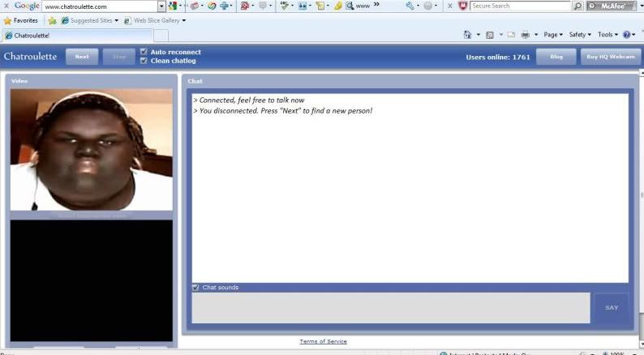Toggle the Chat sounds checkbox
The height and width of the screenshot is (355, 644).
(195, 287)
